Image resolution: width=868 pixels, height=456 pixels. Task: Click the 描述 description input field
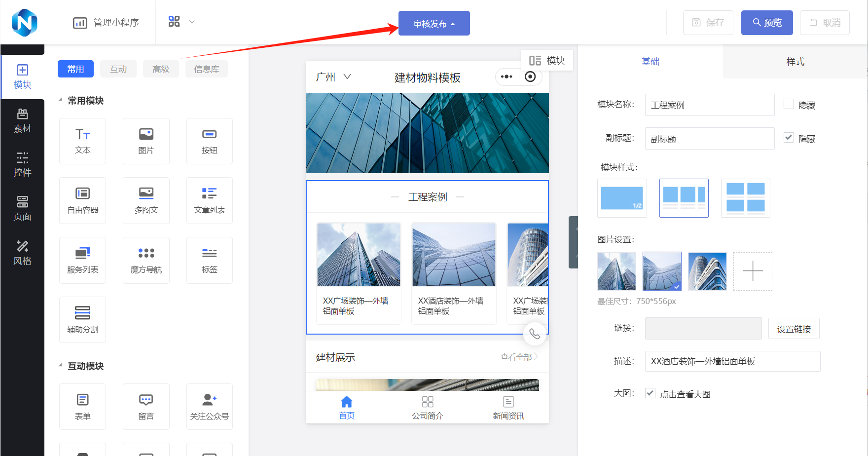[732, 361]
